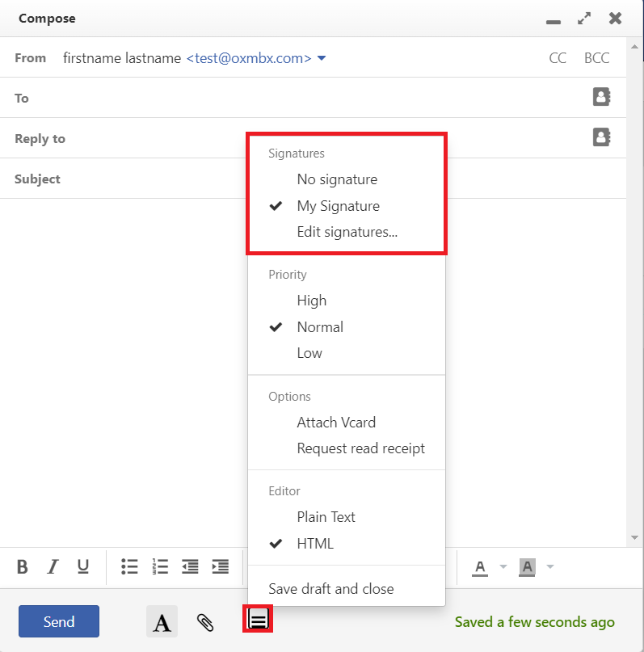Set editor to Plain Text
The image size is (644, 652).
click(326, 517)
